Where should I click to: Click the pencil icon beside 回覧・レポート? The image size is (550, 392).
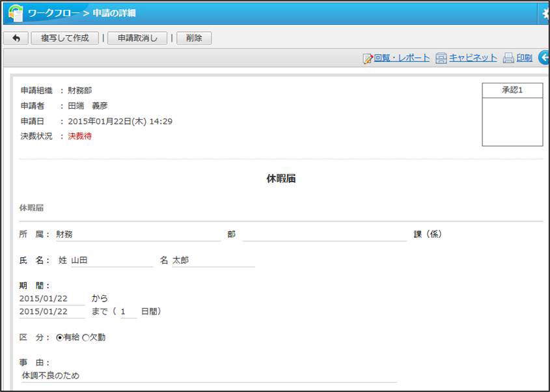368,59
